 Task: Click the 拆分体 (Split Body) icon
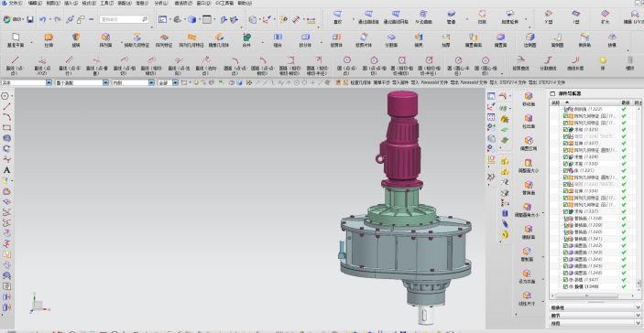click(305, 39)
